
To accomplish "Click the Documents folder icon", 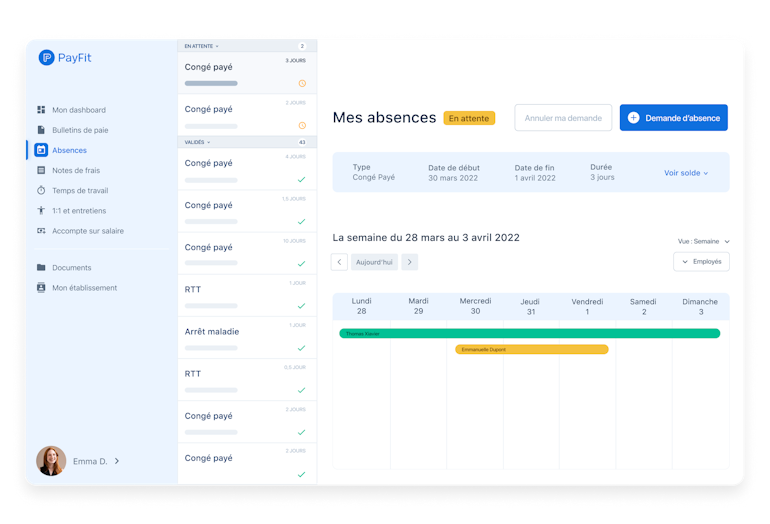I will (41, 267).
